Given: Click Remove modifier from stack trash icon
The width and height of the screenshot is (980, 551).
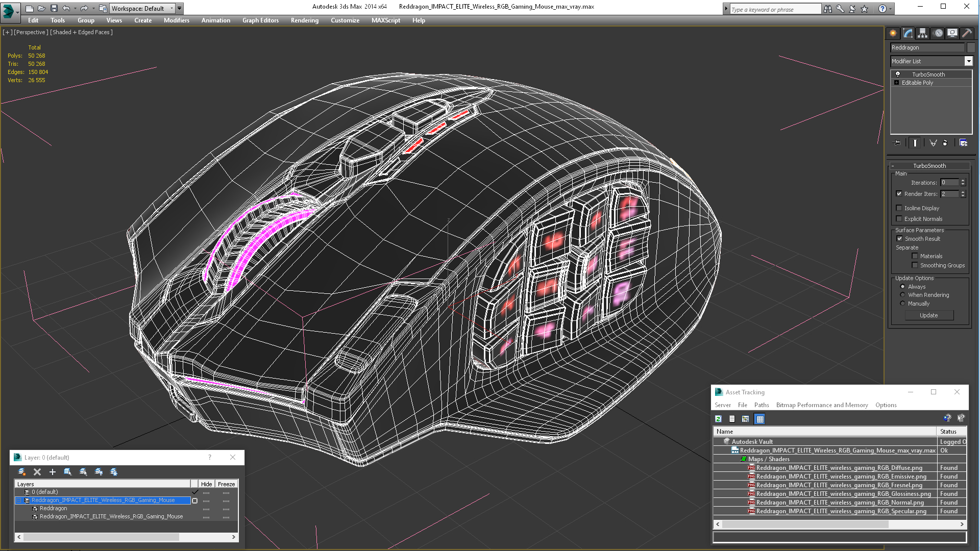Looking at the screenshot, I should (945, 143).
